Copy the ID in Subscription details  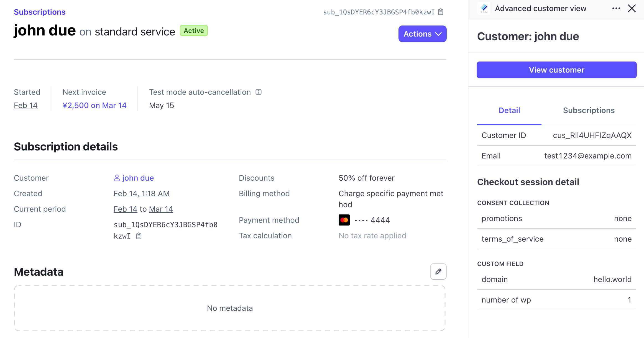139,236
